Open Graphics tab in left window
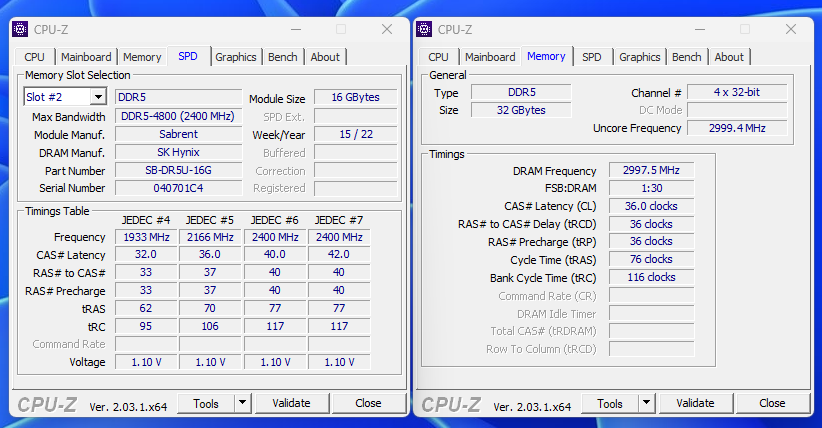 pyautogui.click(x=235, y=57)
